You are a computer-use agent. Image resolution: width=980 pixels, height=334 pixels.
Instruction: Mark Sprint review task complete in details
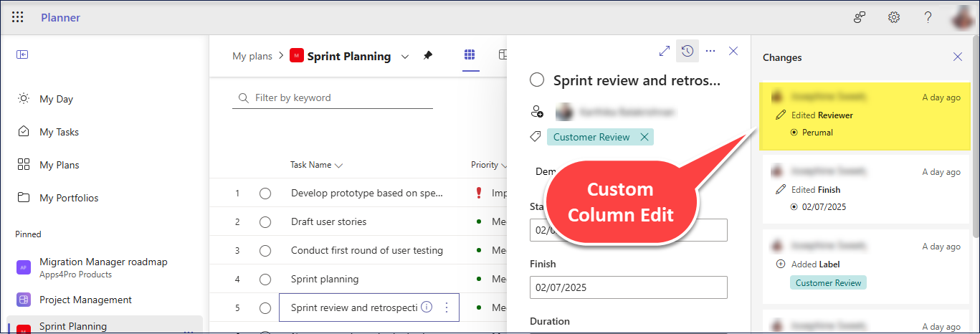click(x=537, y=80)
